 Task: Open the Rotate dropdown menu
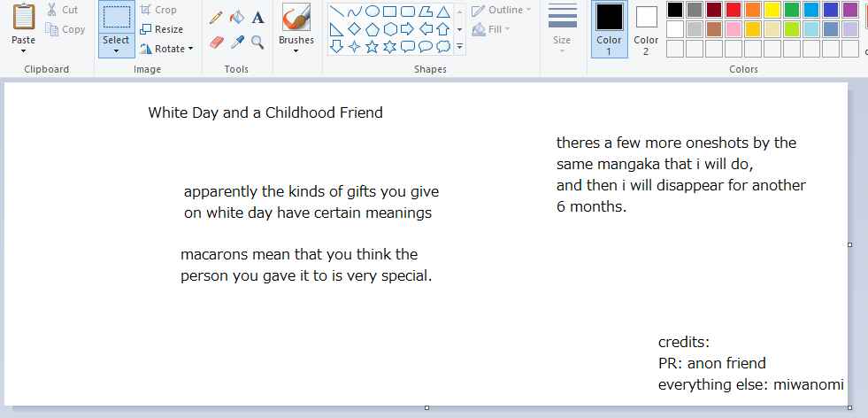(166, 49)
